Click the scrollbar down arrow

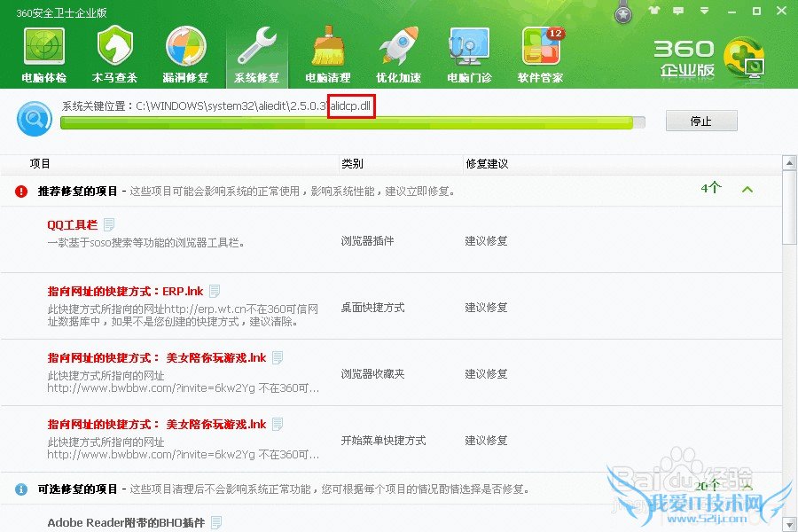pos(789,524)
